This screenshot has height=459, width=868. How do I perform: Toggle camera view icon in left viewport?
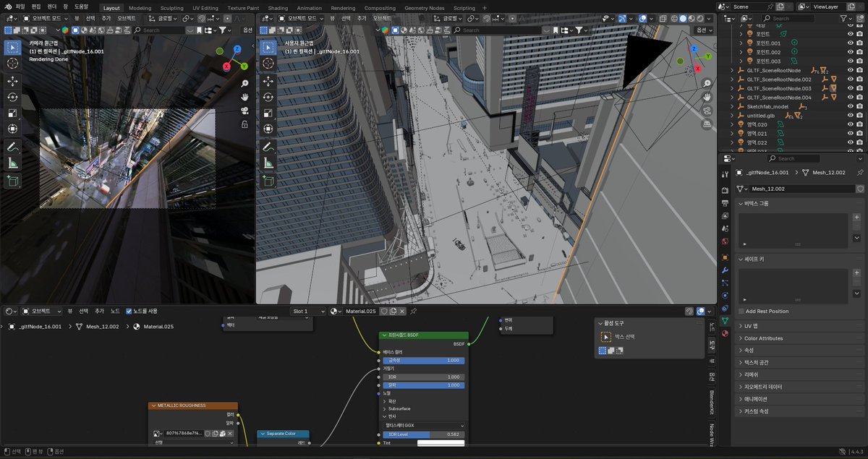[245, 111]
